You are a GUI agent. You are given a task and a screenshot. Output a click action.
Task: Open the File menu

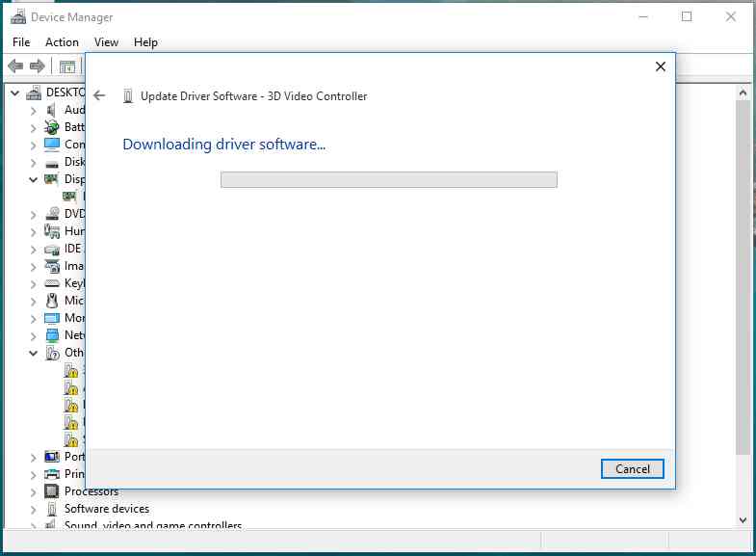tap(21, 42)
